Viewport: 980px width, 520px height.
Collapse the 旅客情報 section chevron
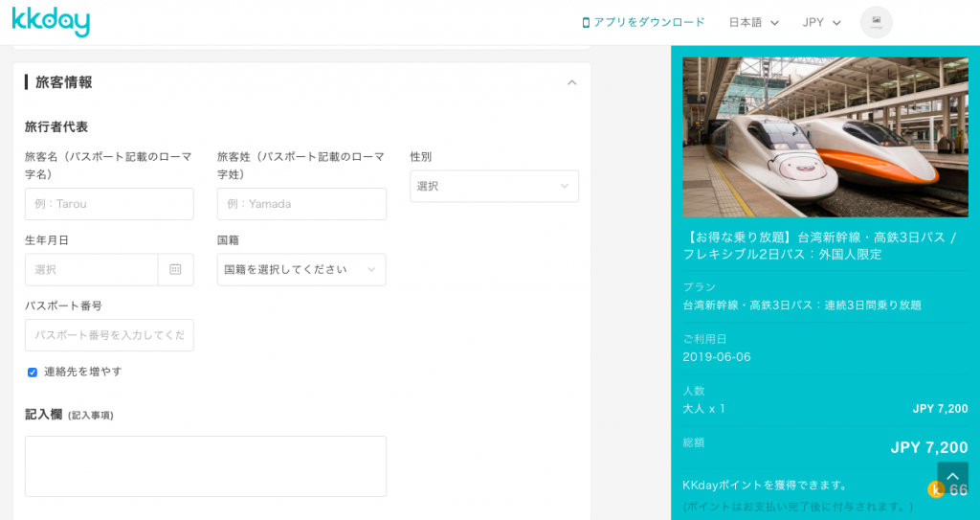tap(571, 82)
